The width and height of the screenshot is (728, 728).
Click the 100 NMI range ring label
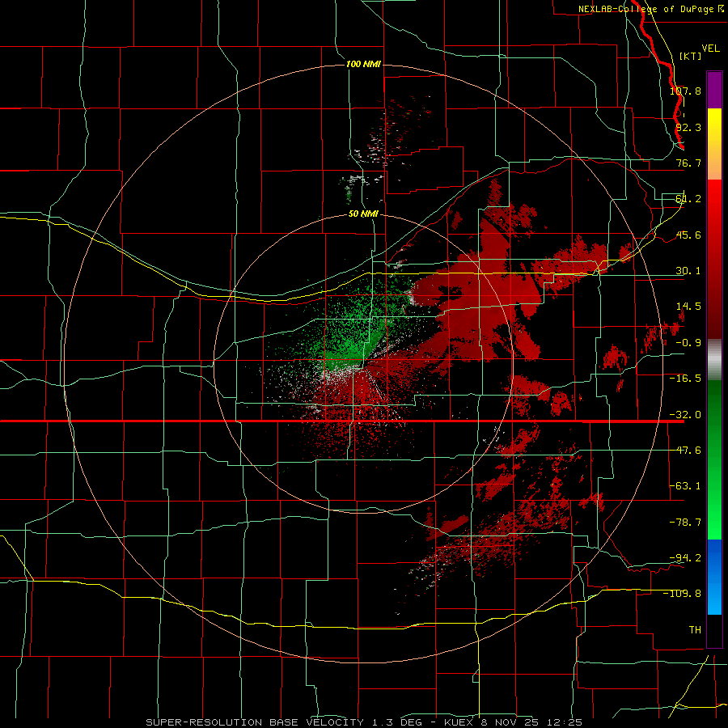(363, 64)
